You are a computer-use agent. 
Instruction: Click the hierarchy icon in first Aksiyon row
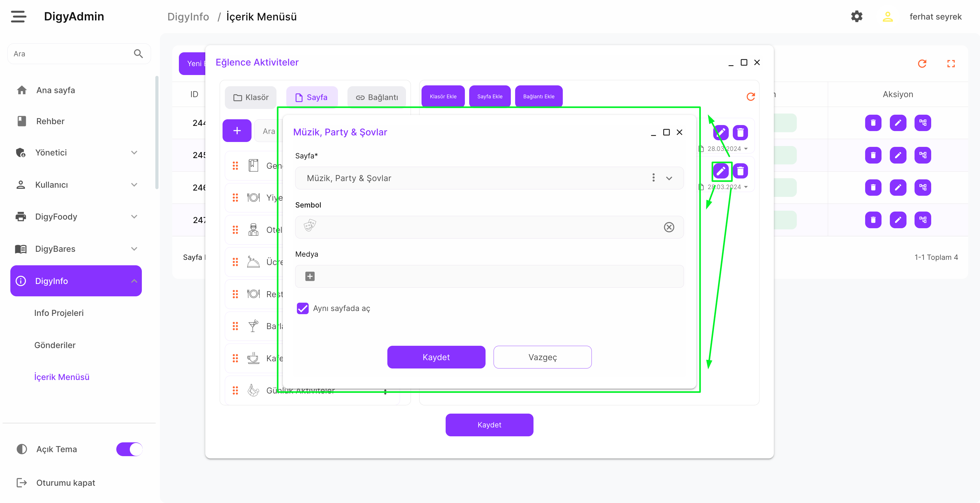(922, 123)
